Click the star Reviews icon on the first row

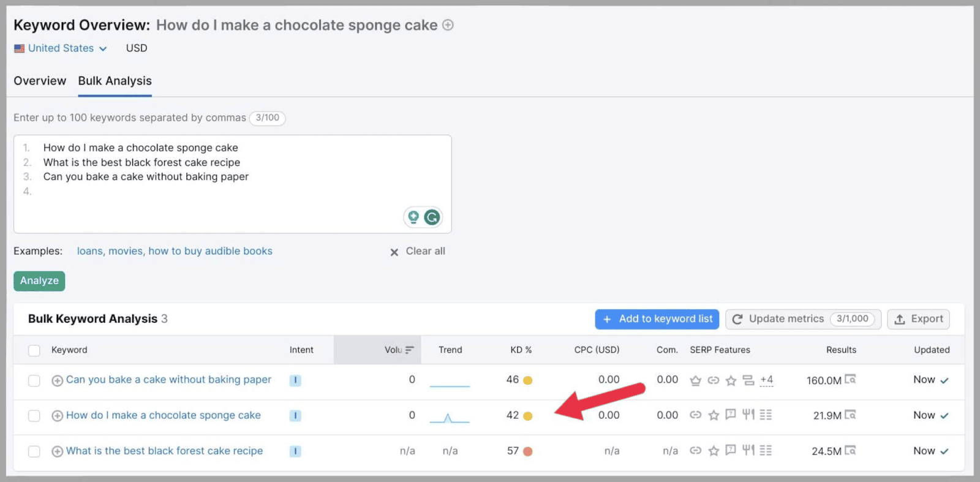(731, 380)
